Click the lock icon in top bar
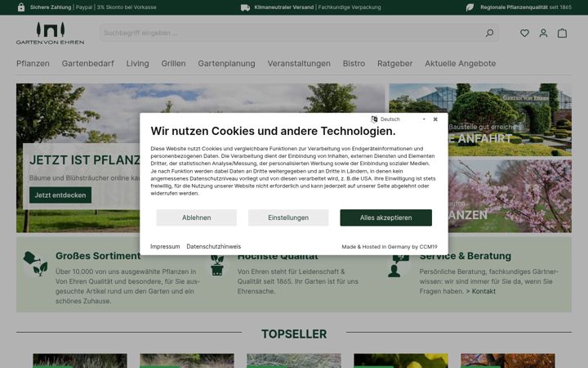This screenshot has height=368, width=588. point(21,7)
